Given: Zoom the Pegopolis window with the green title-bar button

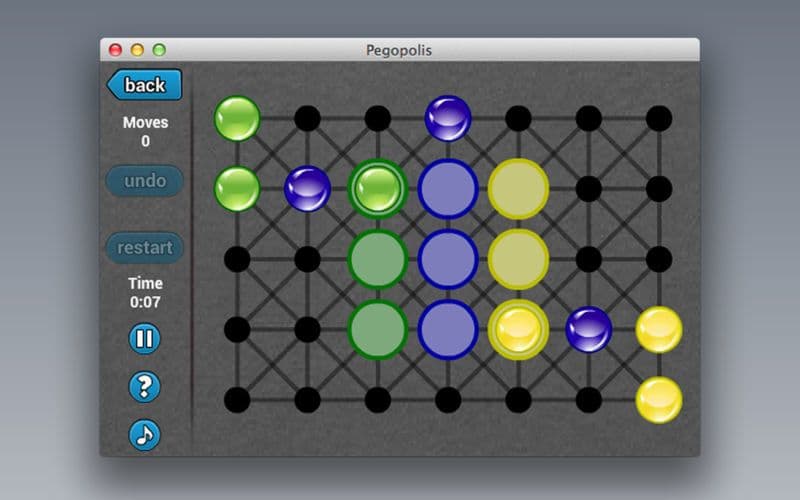Looking at the screenshot, I should [159, 50].
